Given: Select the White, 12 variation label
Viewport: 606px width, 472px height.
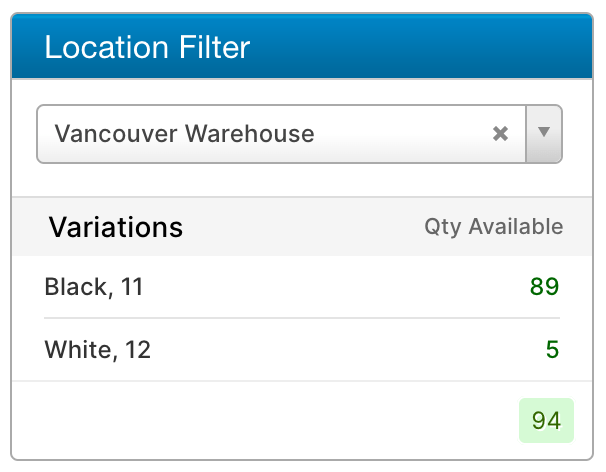Looking at the screenshot, I should click(x=98, y=350).
